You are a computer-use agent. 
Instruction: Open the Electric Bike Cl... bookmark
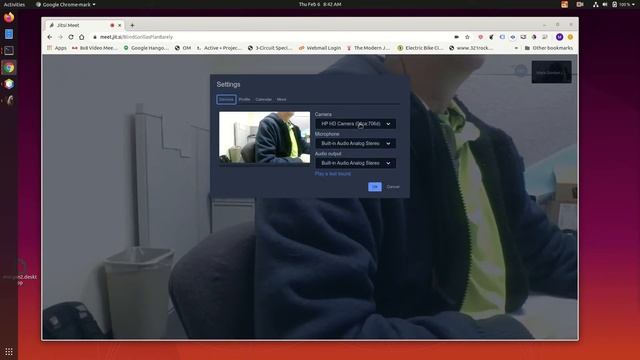(x=420, y=48)
